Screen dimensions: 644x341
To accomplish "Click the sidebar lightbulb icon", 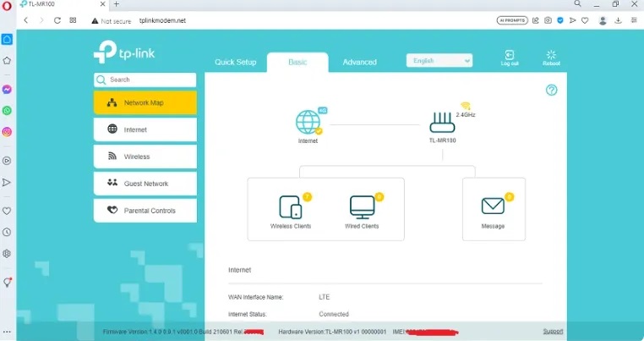I will (7, 282).
